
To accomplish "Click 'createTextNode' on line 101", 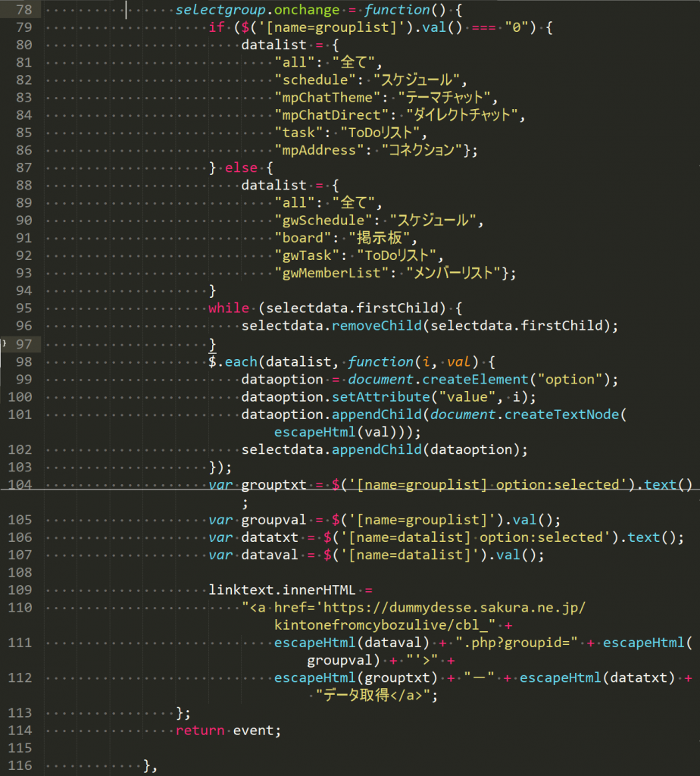I will [x=561, y=415].
